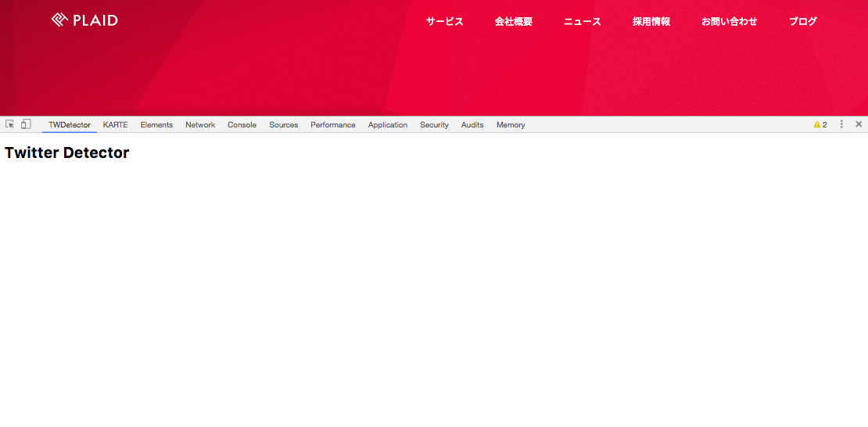The image size is (868, 427).
Task: Toggle the device toolbar icon
Action: pos(26,124)
